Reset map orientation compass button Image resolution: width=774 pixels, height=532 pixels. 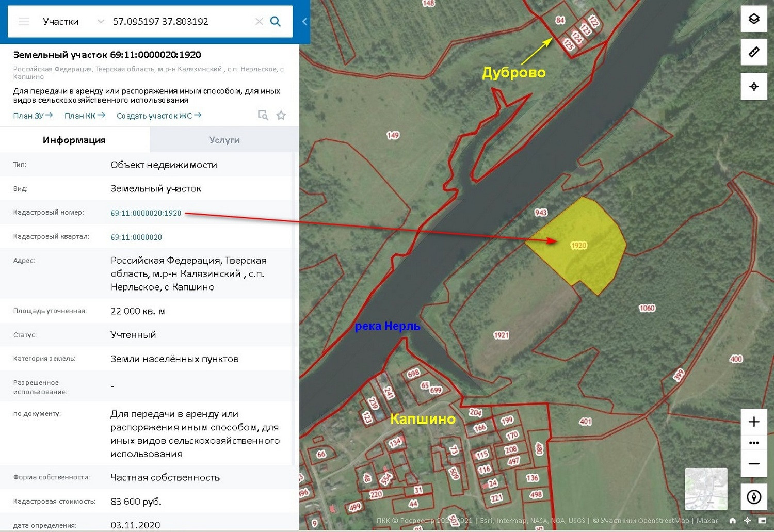point(754,497)
